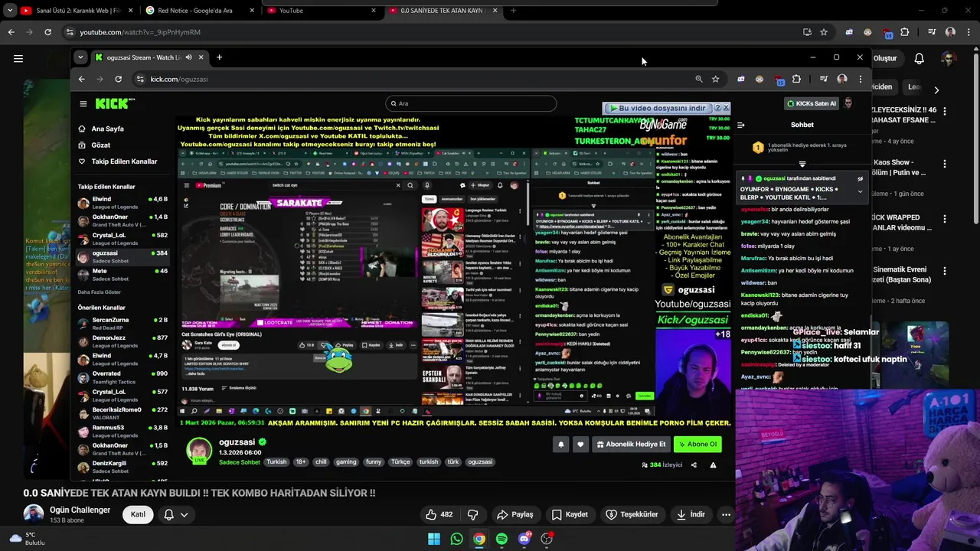Screen dimensions: 980x551
Task: Open the Kick profile avatar menu
Action: coord(848,103)
